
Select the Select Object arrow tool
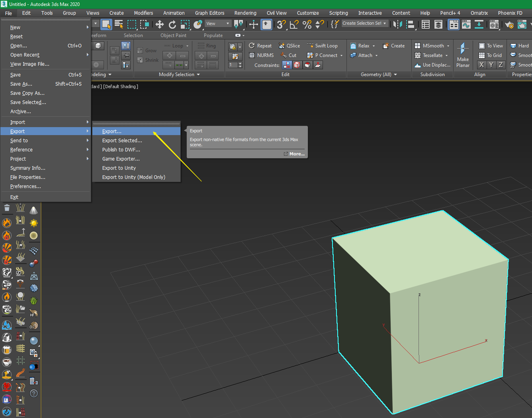tap(106, 25)
